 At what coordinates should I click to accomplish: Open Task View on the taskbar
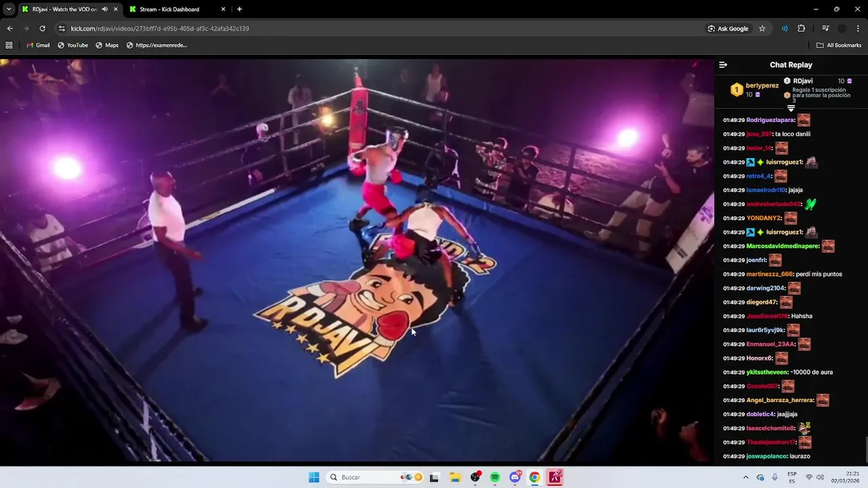click(434, 477)
